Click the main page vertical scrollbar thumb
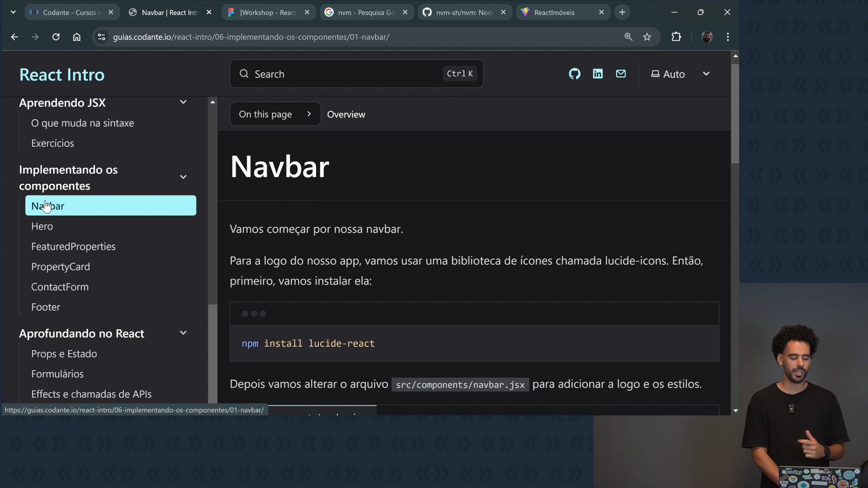The height and width of the screenshot is (488, 868). [735, 113]
